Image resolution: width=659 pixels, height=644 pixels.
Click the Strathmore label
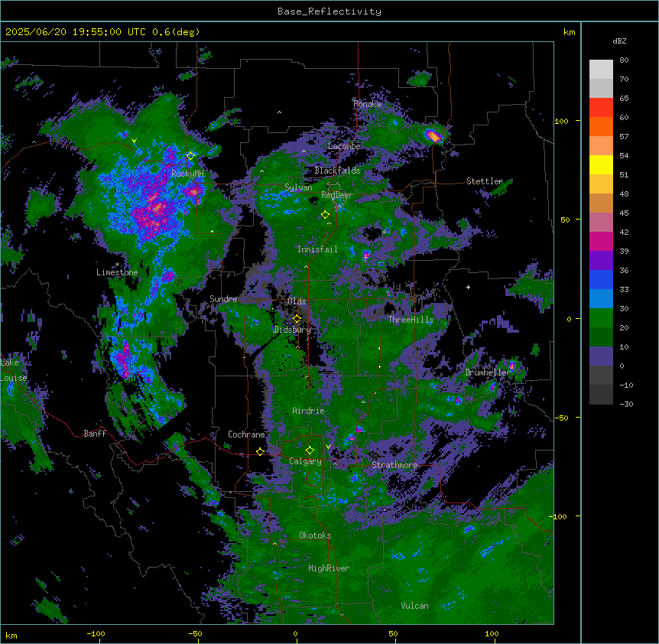(394, 465)
